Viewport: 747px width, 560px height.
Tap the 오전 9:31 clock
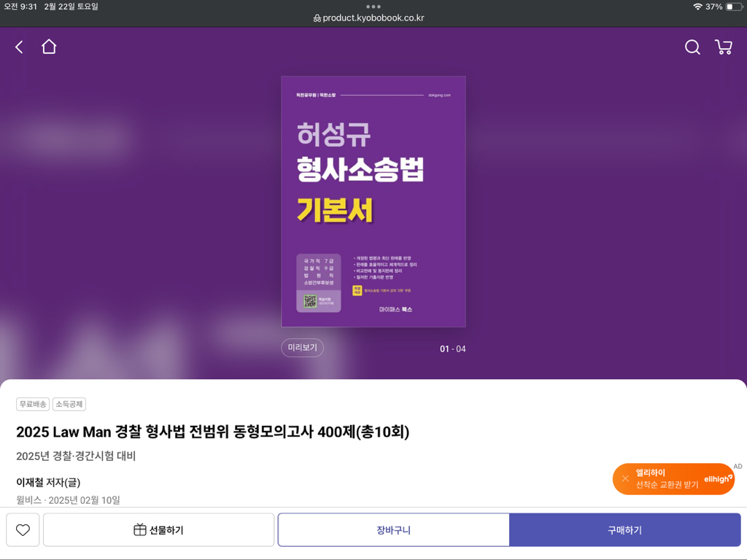(20, 7)
